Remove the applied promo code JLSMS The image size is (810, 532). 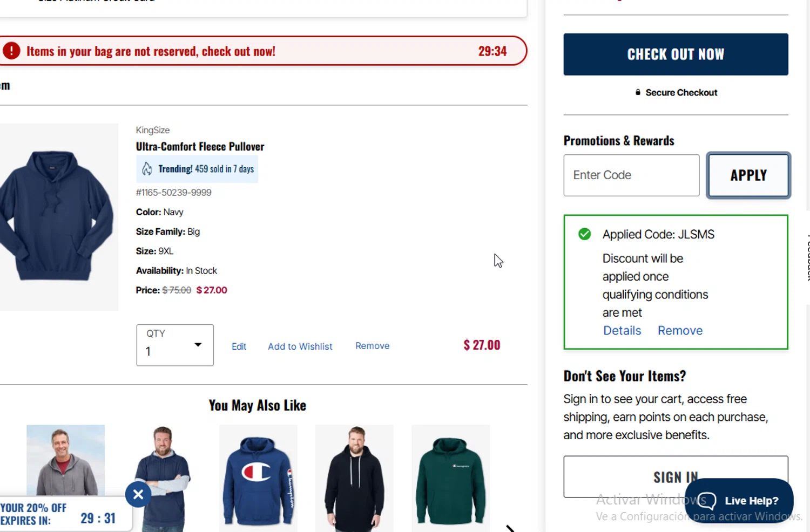click(x=680, y=331)
